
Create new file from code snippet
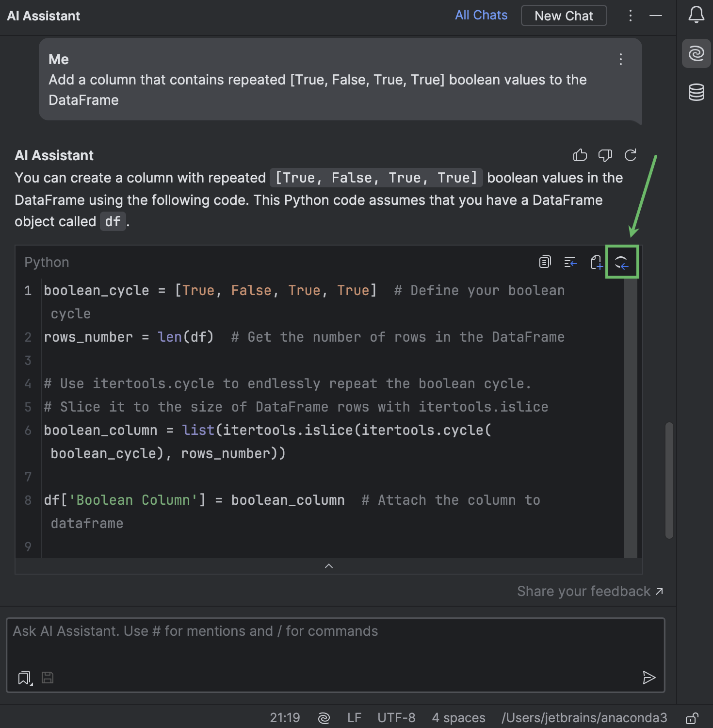pos(596,262)
